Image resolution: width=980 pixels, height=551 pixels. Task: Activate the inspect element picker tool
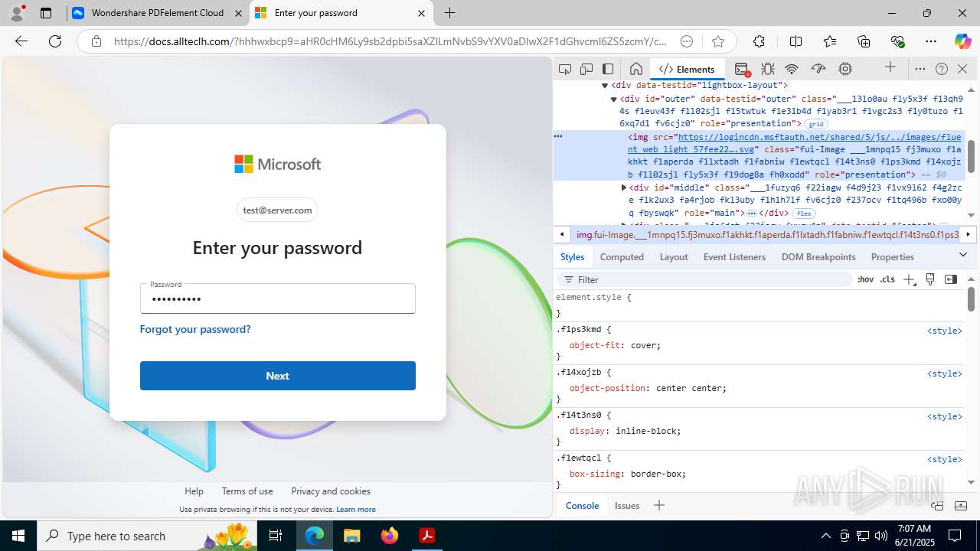coord(565,69)
